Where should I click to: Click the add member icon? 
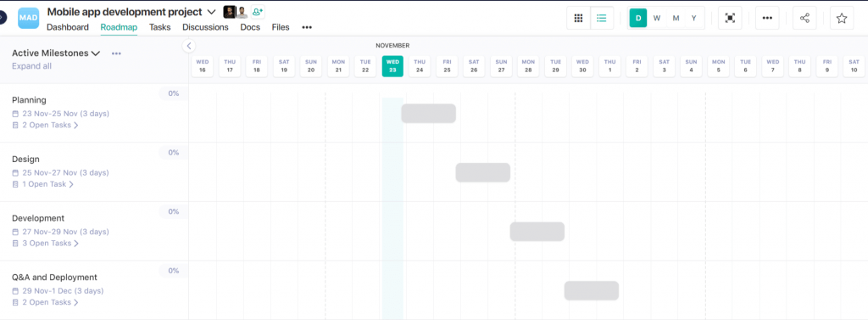point(258,12)
